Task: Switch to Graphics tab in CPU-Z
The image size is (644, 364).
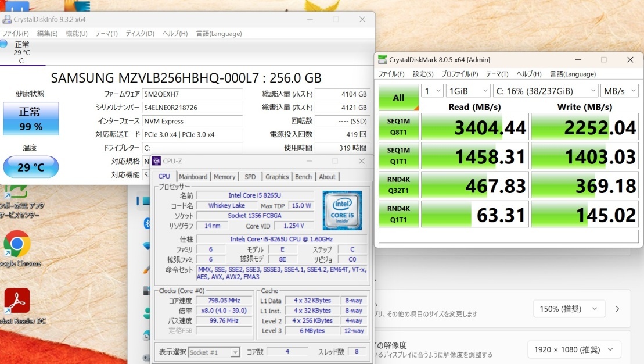Action: (277, 177)
